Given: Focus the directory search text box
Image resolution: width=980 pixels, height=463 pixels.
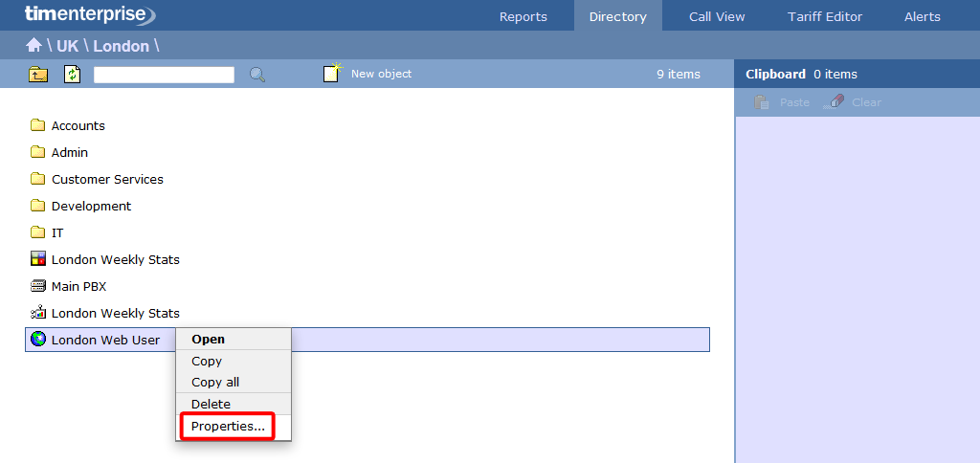Looking at the screenshot, I should [164, 75].
